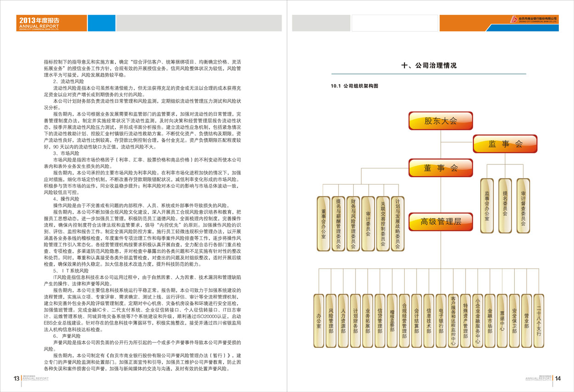Viewport: 574px width, 392px height.
Task: Click the 10.1 公司组织架构图 subheading
Action: [354, 86]
